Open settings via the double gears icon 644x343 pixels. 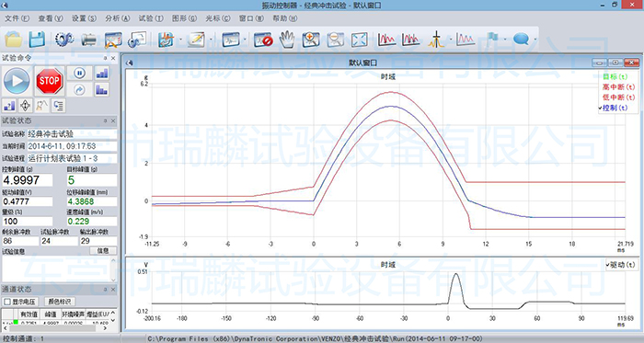[64, 40]
